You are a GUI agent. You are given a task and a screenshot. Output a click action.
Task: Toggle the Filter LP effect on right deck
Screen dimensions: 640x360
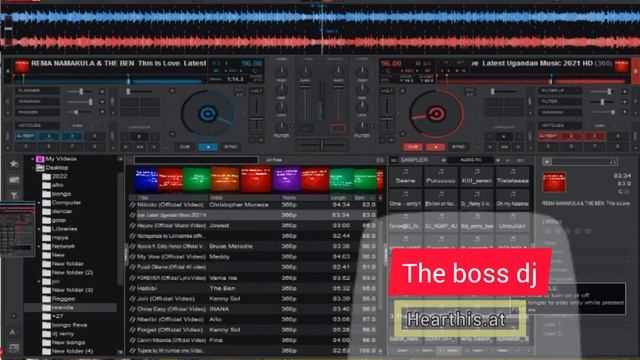coord(624,91)
